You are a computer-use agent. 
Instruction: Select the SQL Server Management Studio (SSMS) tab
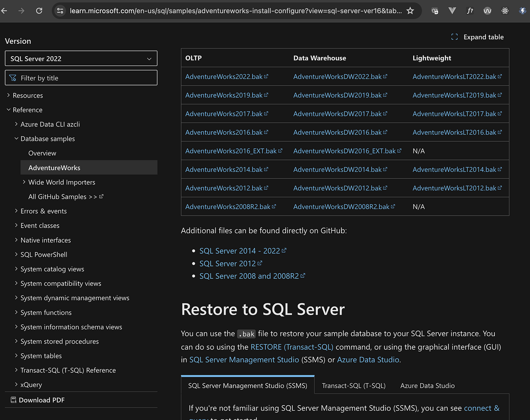248,386
